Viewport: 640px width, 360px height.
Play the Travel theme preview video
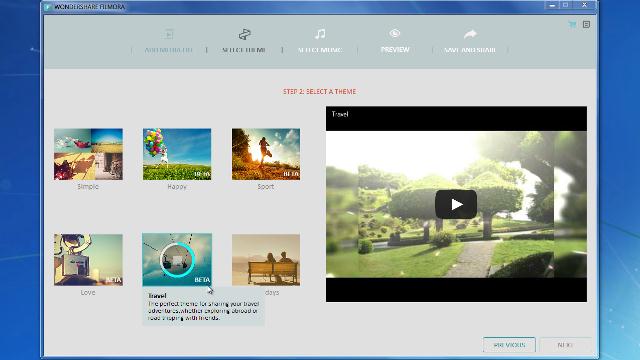(x=456, y=204)
